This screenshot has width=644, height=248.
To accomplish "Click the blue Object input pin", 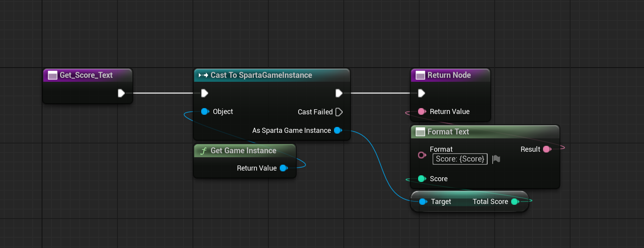I will tap(205, 112).
